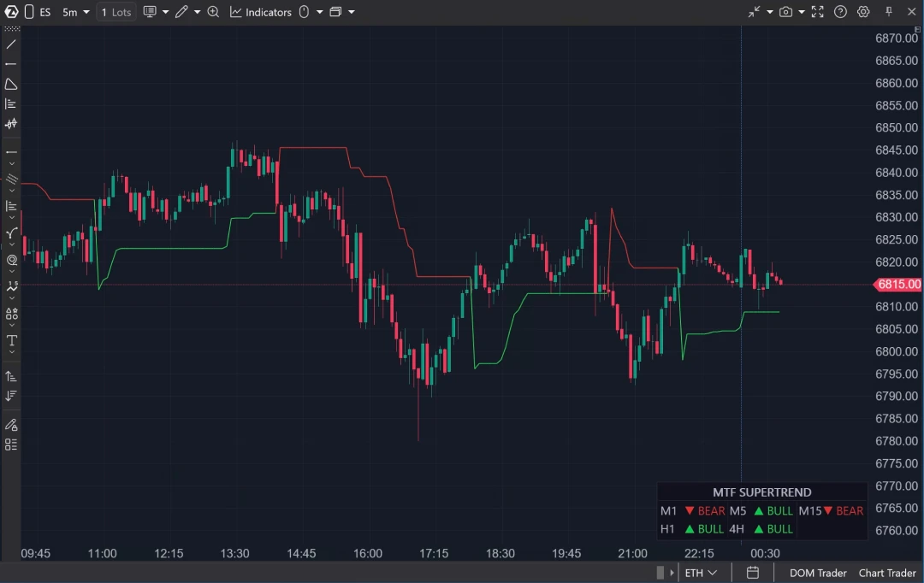924x583 pixels.
Task: Open the Chart Trader panel
Action: 887,573
